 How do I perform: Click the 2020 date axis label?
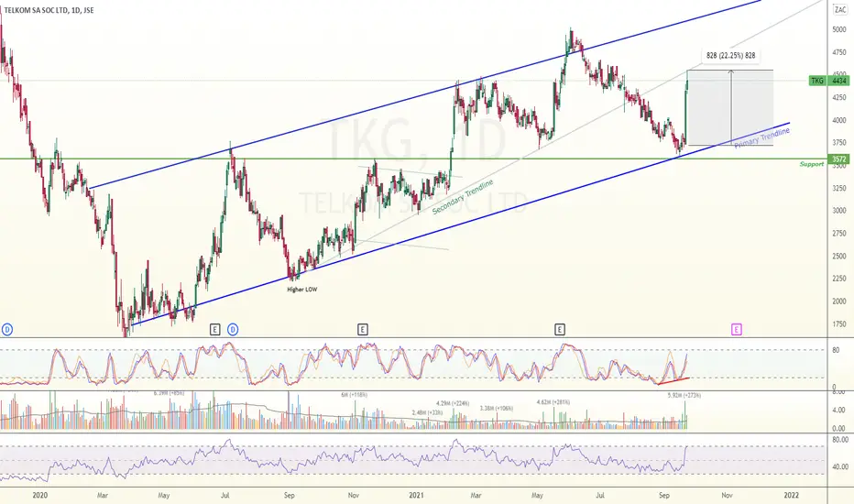click(x=39, y=495)
